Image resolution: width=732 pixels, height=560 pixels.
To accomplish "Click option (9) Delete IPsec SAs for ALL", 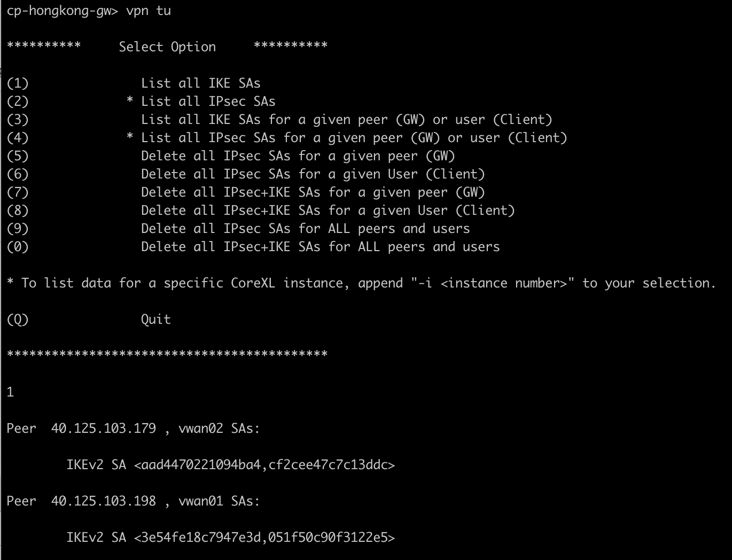I will coord(238,229).
